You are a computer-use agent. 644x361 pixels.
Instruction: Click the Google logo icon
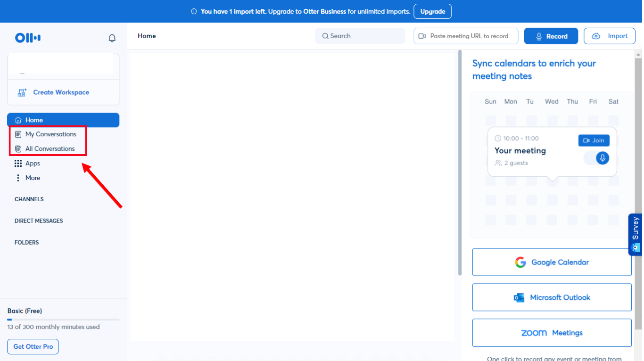pyautogui.click(x=520, y=263)
